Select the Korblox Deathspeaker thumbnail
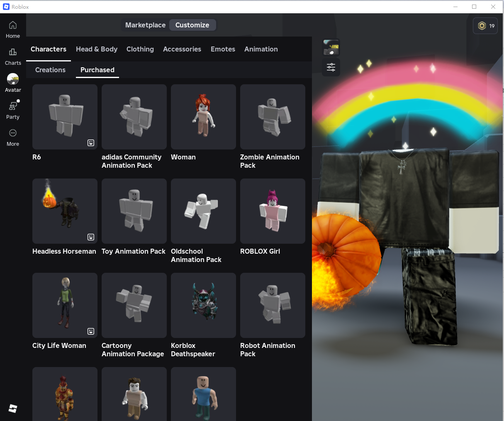 (203, 305)
